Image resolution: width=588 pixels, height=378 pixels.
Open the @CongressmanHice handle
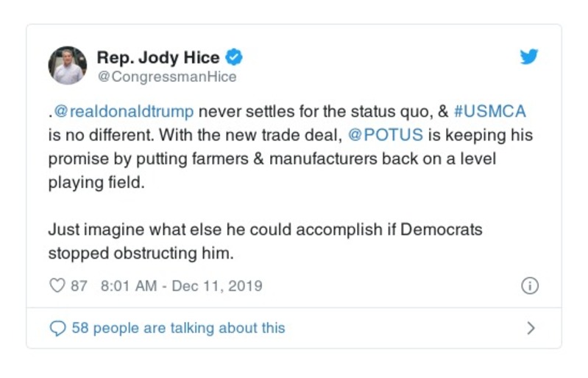166,77
